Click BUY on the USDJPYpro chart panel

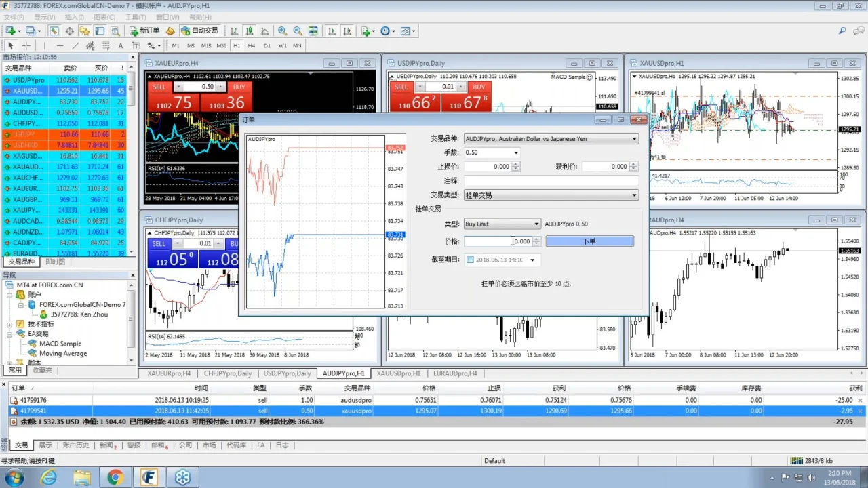(479, 87)
